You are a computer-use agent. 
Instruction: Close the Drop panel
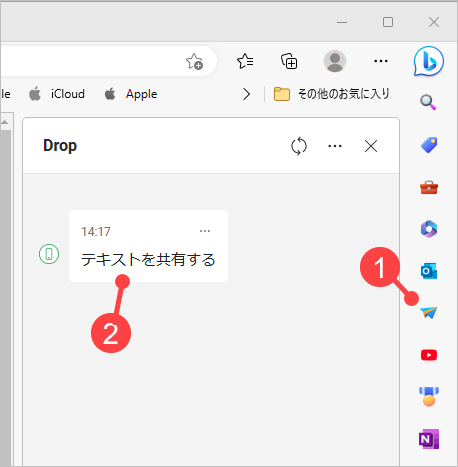(371, 146)
